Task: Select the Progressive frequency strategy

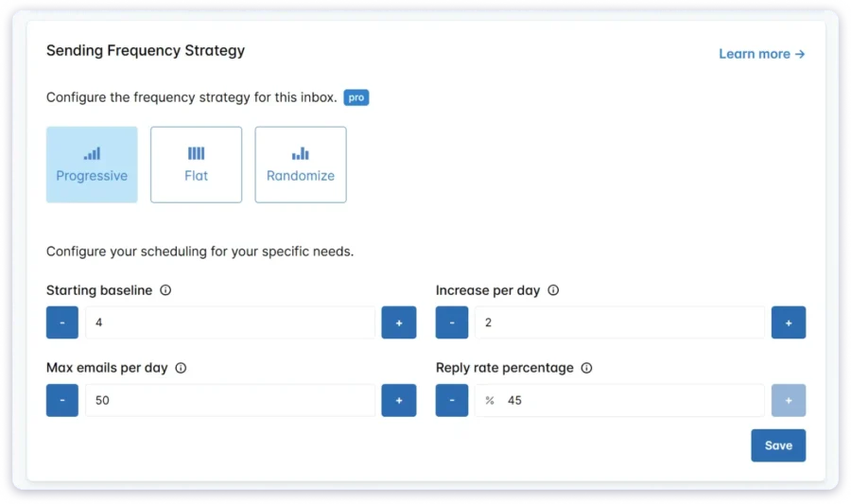Action: 92,165
